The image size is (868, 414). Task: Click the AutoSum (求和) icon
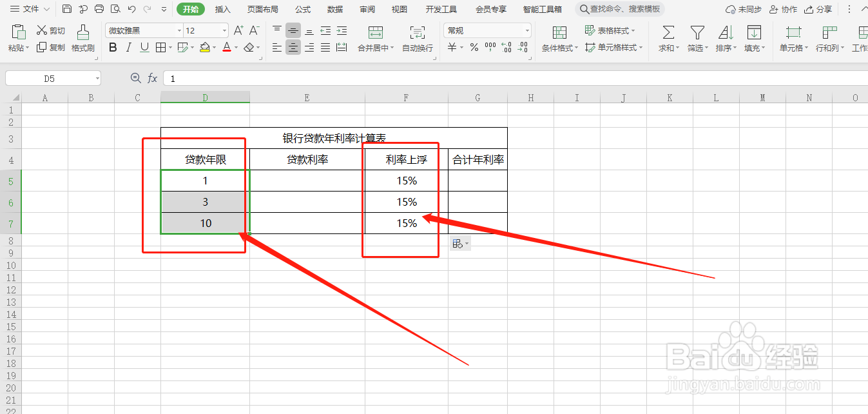pyautogui.click(x=667, y=35)
